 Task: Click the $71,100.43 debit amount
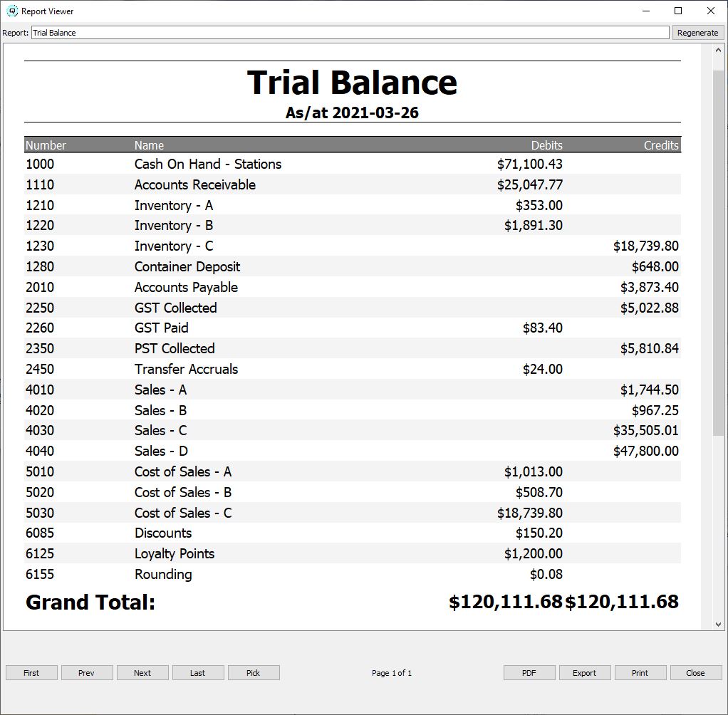coord(530,164)
